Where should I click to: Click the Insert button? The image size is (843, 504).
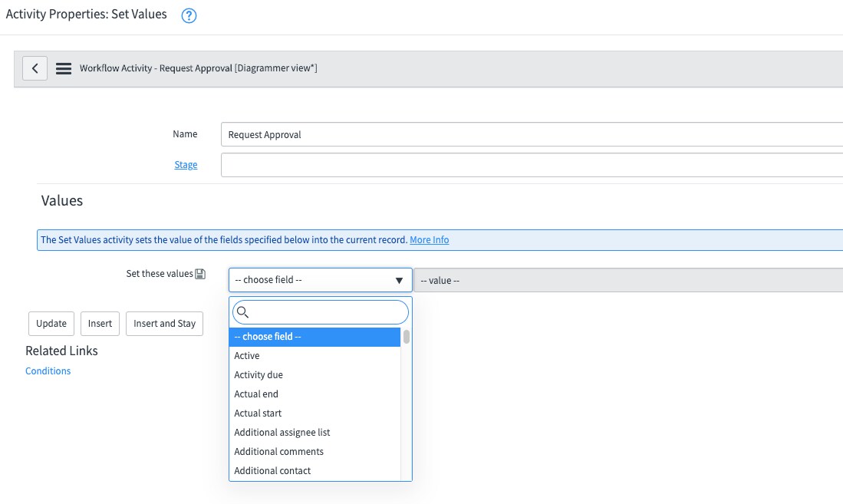coord(99,323)
